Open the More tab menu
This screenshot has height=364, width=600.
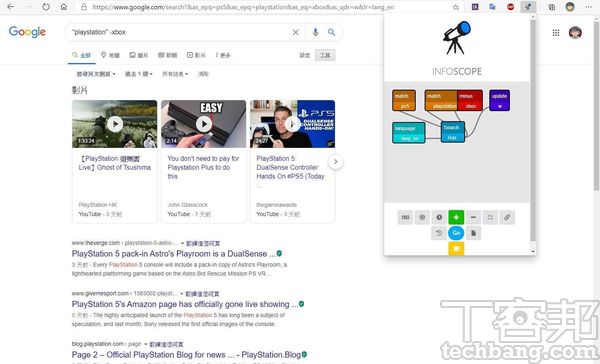[x=223, y=55]
